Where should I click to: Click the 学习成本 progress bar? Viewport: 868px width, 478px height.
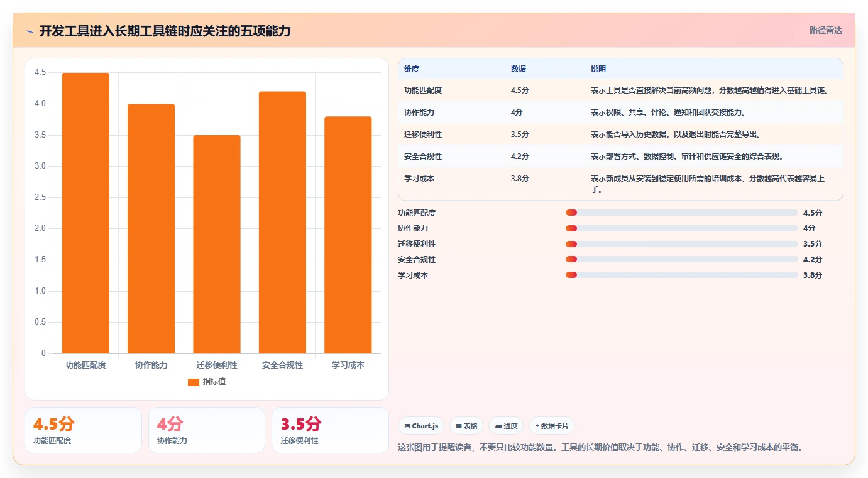[x=682, y=275]
